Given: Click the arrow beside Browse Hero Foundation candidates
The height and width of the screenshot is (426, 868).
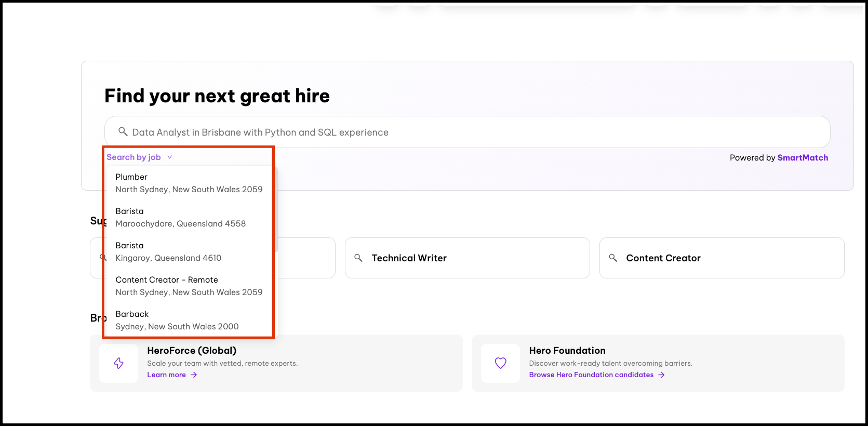Looking at the screenshot, I should pos(661,375).
